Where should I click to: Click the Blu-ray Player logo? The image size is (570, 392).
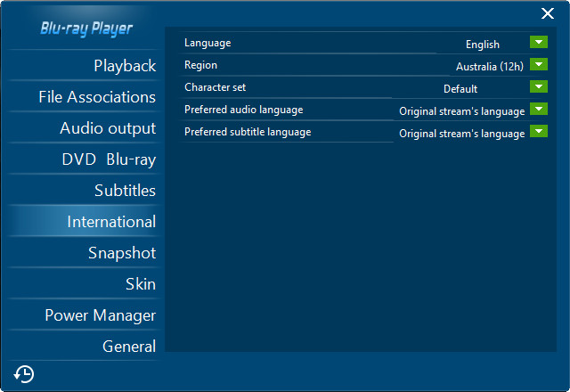[x=86, y=29]
